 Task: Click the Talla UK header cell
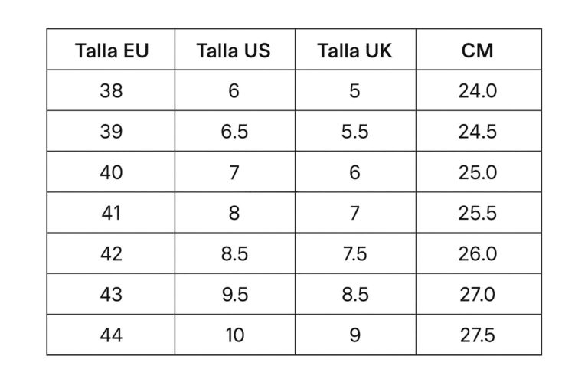click(x=354, y=51)
